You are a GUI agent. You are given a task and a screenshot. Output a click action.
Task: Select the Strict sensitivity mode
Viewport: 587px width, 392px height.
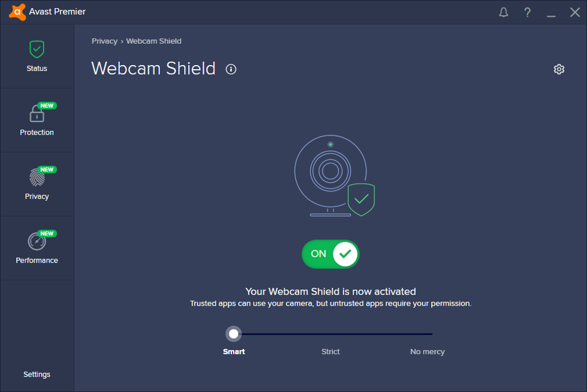coord(330,352)
